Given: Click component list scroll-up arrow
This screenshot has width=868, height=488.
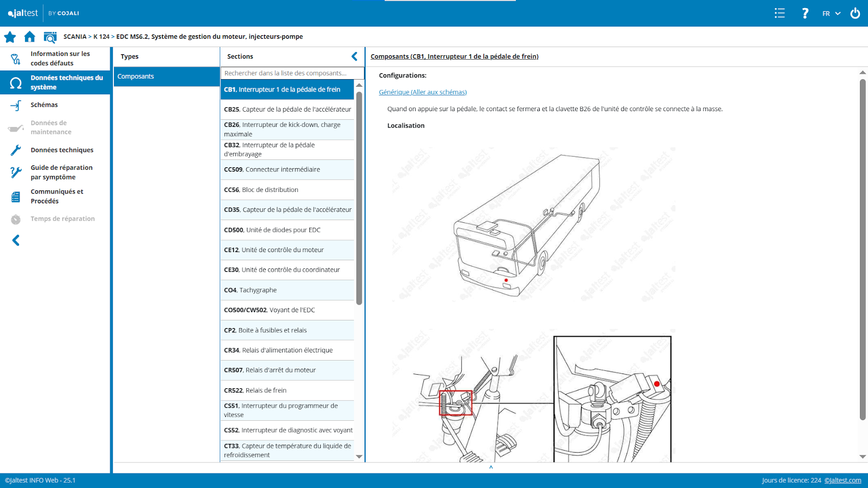Looking at the screenshot, I should [359, 85].
